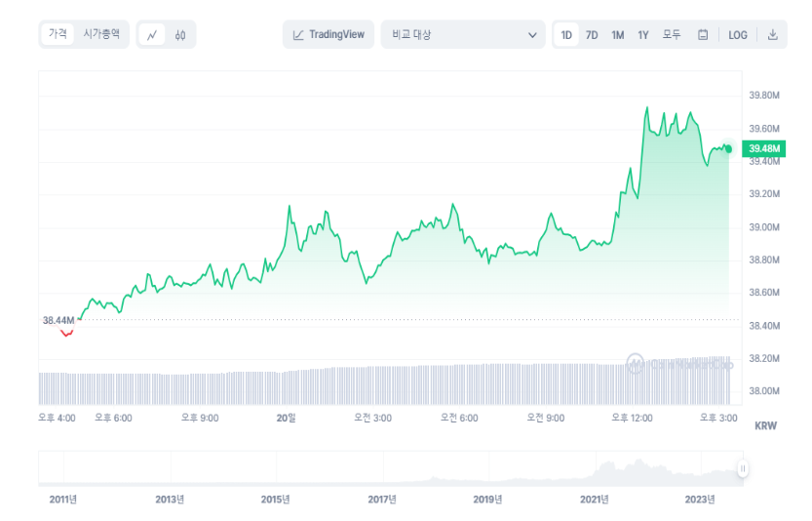The image size is (812, 521).
Task: Expand the comparison dropdown chevron arrow
Action: pyautogui.click(x=532, y=35)
